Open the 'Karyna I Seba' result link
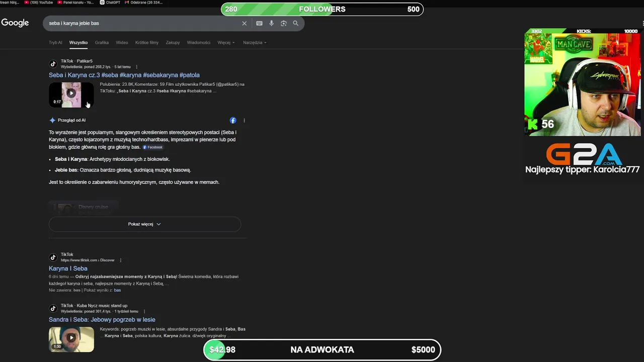Image resolution: width=644 pixels, height=362 pixels. [x=68, y=268]
